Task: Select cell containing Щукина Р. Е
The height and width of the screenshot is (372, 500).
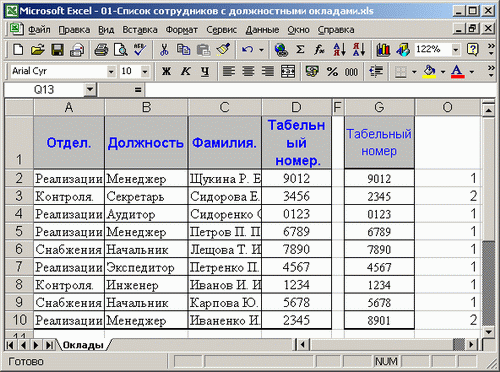Action: pyautogui.click(x=225, y=179)
